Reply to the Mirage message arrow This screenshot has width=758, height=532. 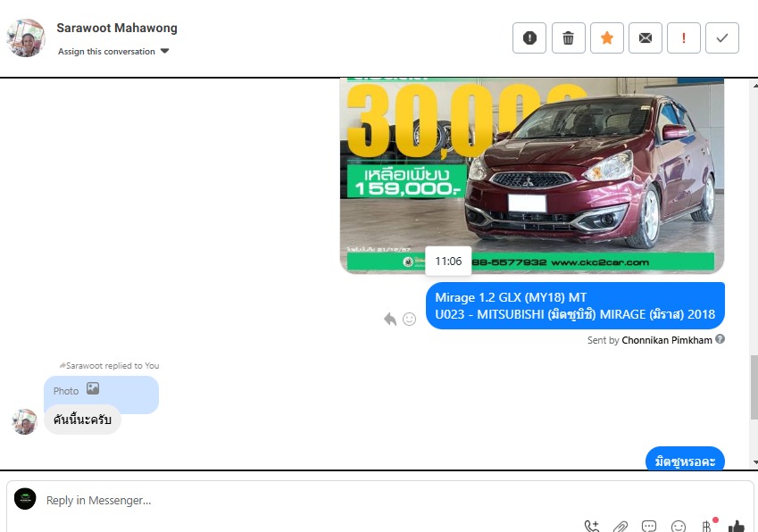point(390,319)
